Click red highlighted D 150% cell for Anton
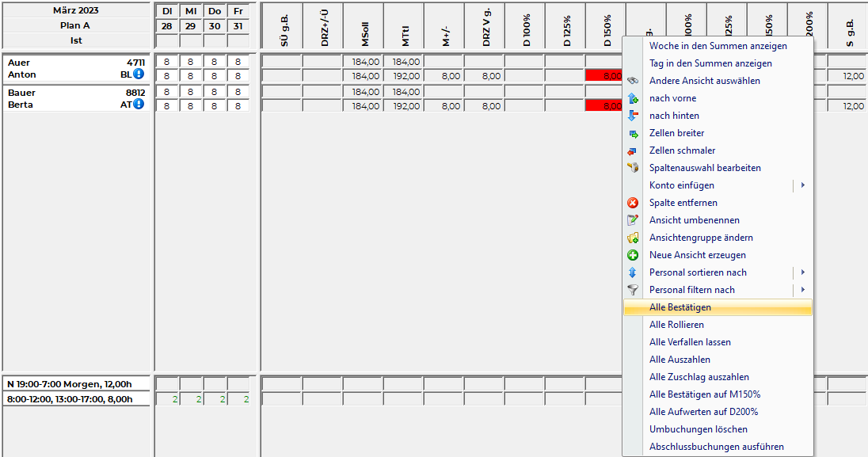The height and width of the screenshot is (457, 868). [x=603, y=76]
